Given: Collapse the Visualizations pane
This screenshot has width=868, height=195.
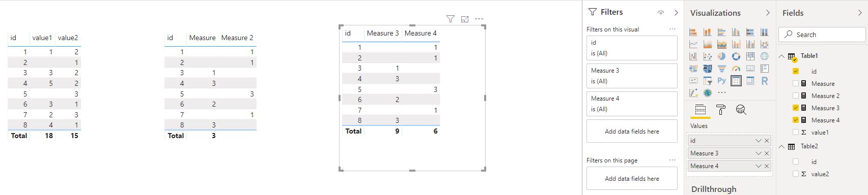Looking at the screenshot, I should 768,13.
